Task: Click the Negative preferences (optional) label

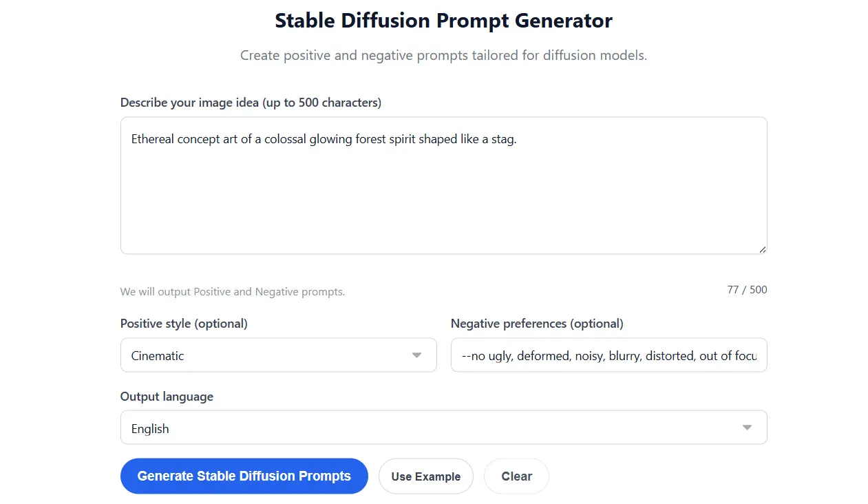Action: click(536, 323)
